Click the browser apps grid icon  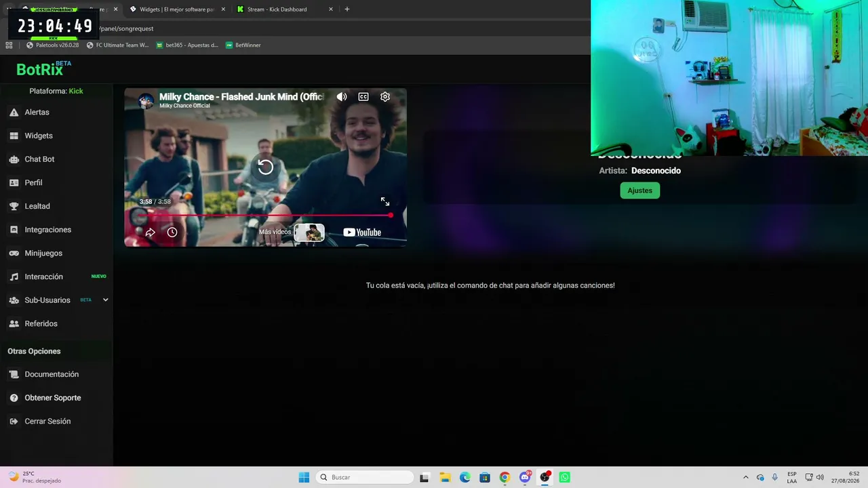pos(9,45)
